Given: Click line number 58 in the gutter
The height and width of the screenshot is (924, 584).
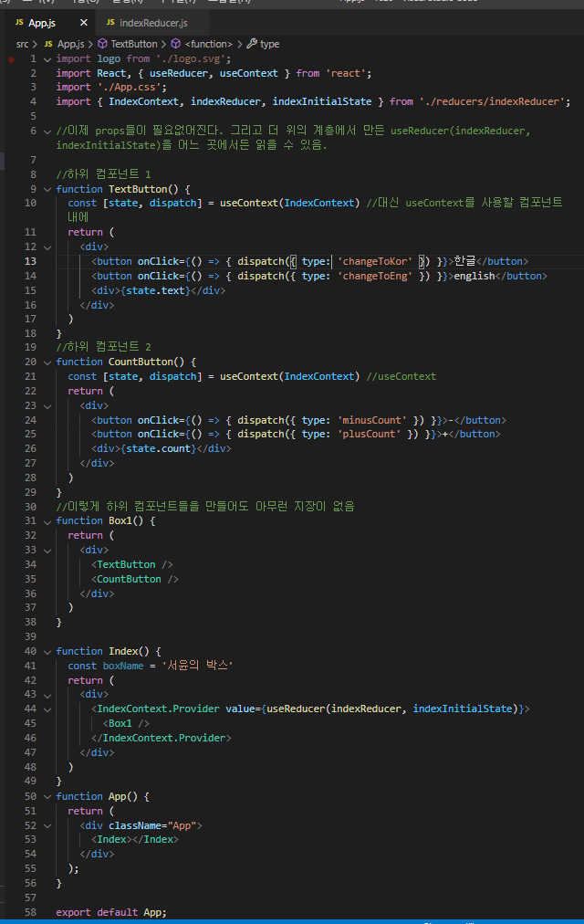Looking at the screenshot, I should [x=30, y=912].
